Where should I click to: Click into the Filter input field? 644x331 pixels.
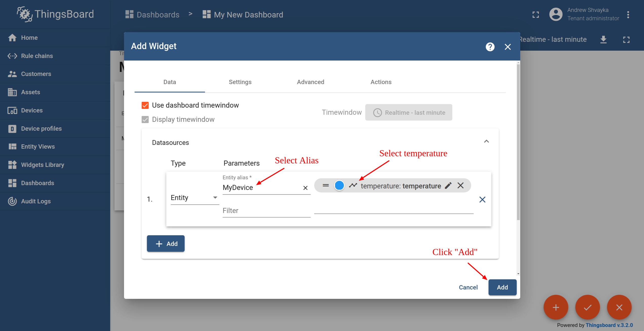266,211
